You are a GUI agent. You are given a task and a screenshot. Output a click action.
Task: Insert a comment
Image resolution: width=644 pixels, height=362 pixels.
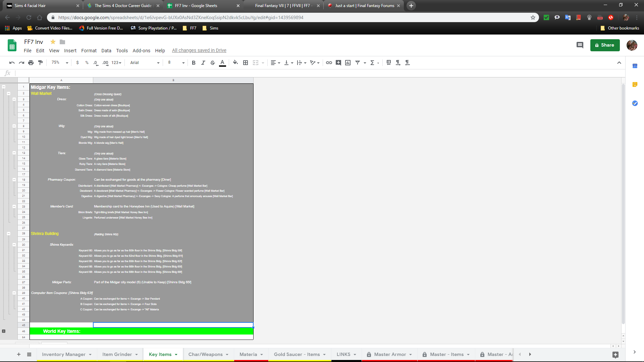(338, 63)
